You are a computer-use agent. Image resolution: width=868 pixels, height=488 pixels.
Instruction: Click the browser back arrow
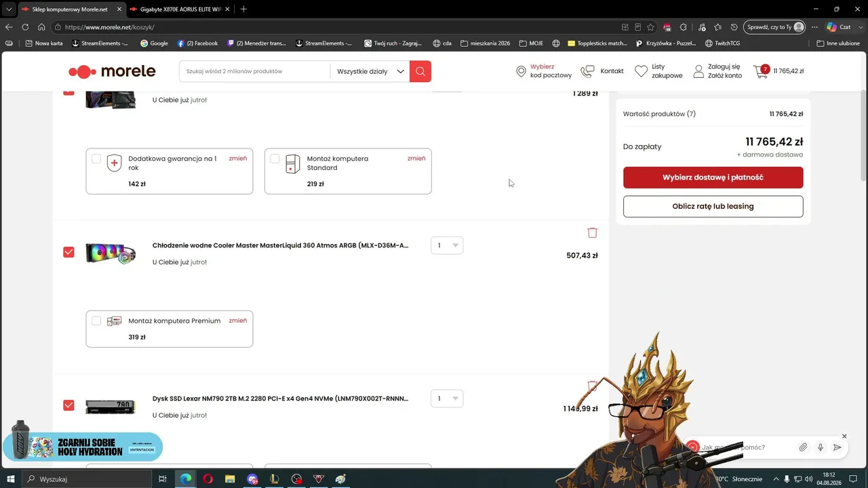point(9,27)
